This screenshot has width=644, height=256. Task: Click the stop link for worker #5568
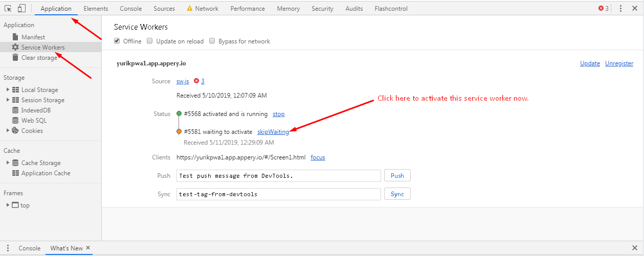click(x=278, y=114)
